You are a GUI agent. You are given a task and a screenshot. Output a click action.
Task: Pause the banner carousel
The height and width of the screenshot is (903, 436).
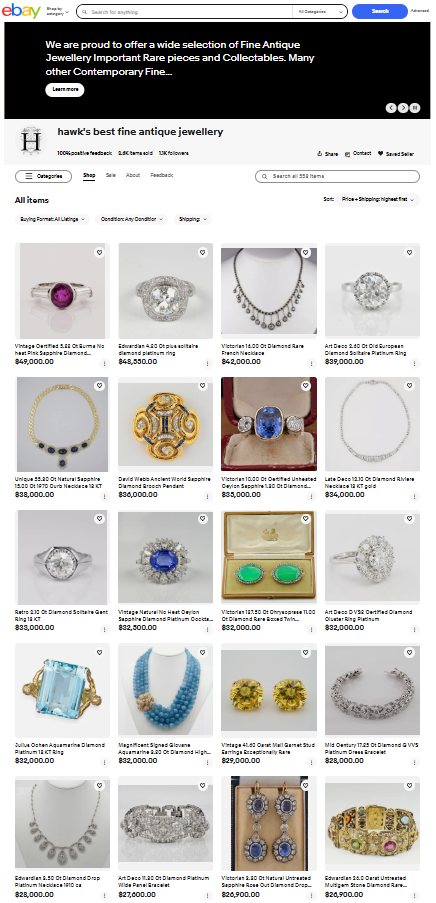click(x=415, y=108)
